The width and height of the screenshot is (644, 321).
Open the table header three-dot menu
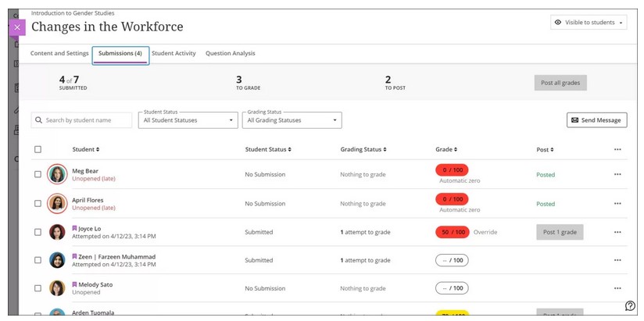[617, 149]
